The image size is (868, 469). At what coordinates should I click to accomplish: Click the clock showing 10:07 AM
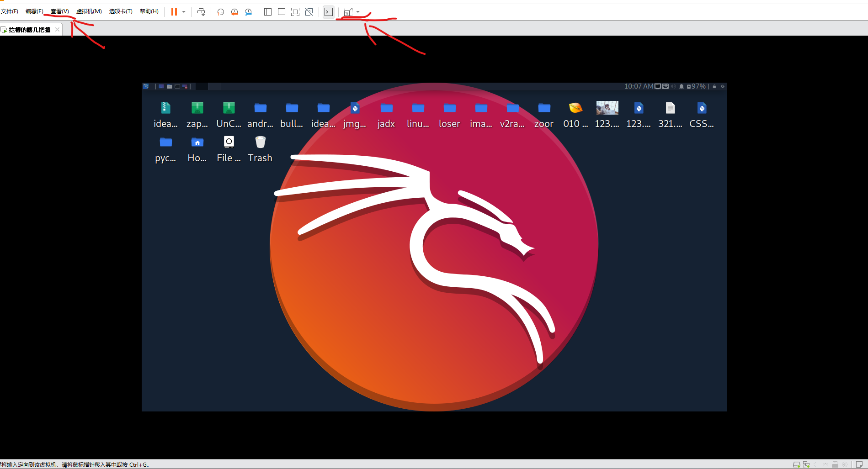click(x=639, y=86)
